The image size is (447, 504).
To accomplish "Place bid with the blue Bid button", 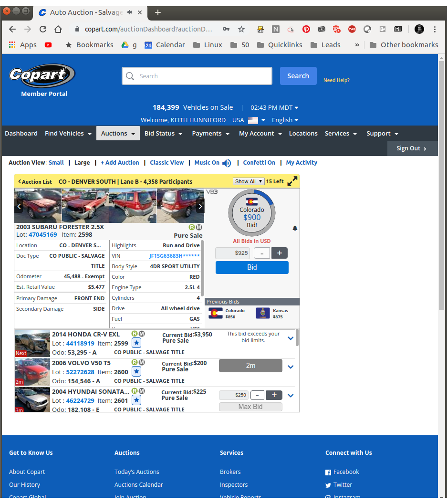I will (252, 267).
